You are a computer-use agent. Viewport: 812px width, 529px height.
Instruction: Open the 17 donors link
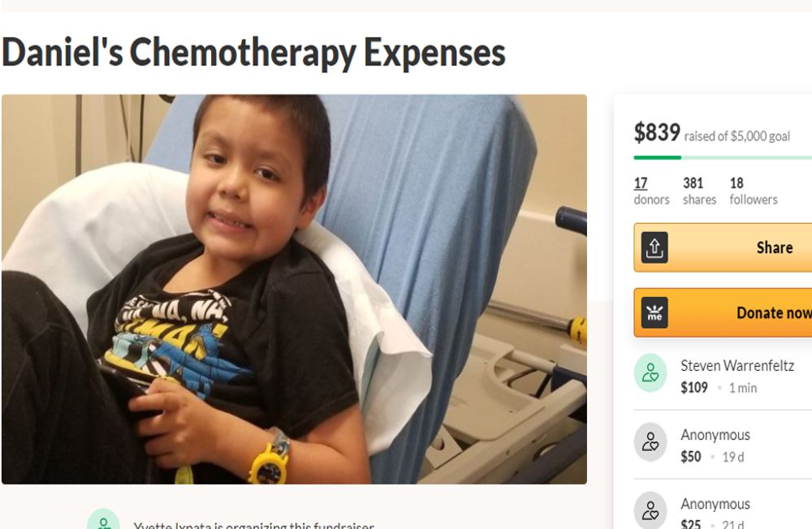coord(651,191)
